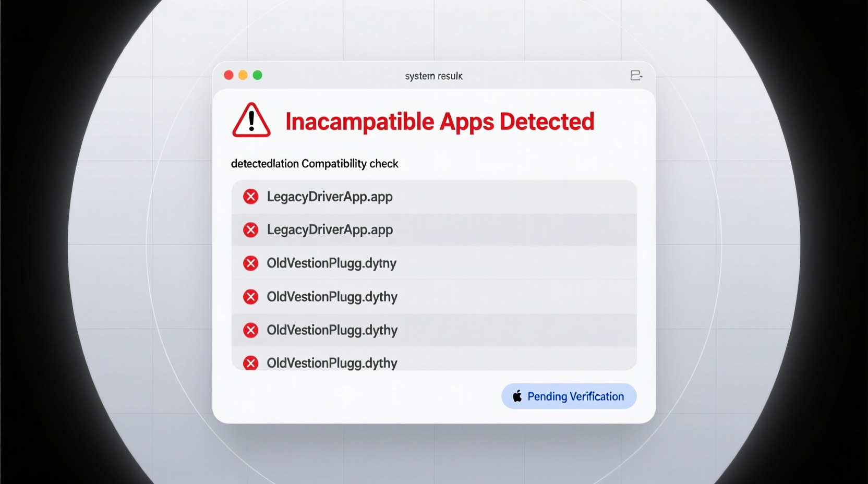Screen dimensions: 868x484
Task: Select the last OldVestionPlugg.dythy entry in the list
Action: pos(332,362)
